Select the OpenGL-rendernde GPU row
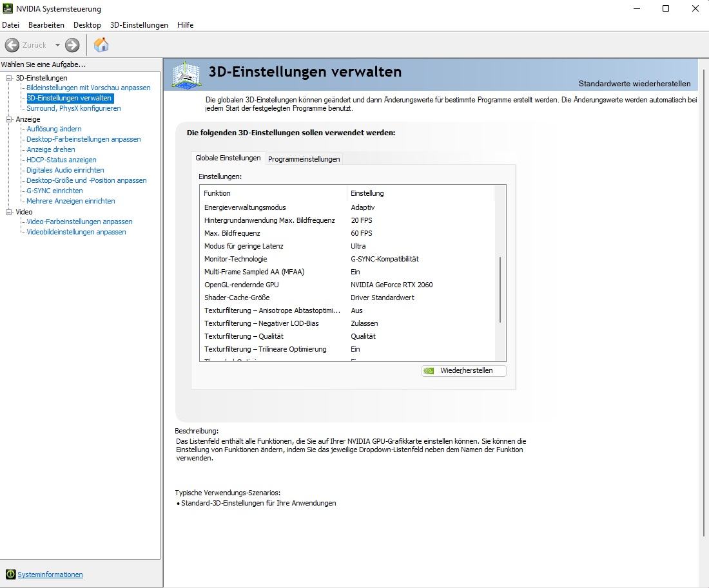 coord(347,285)
